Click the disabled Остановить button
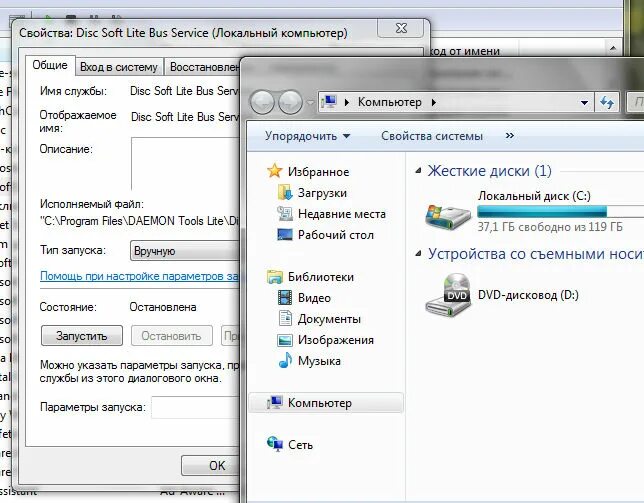Image resolution: width=644 pixels, height=503 pixels. [171, 336]
